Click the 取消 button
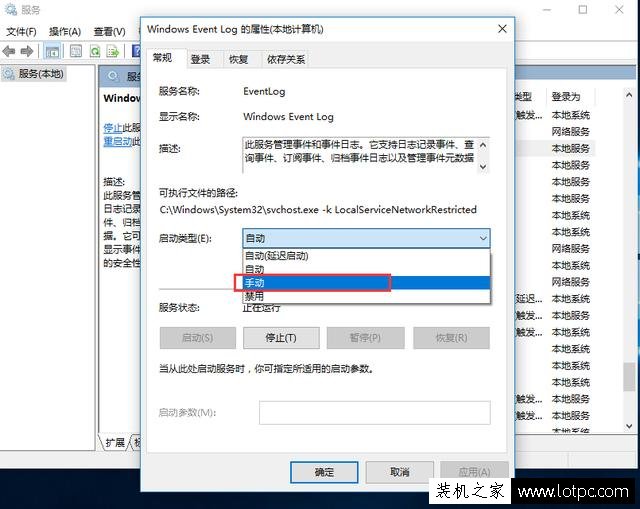Image resolution: width=640 pixels, height=509 pixels. pyautogui.click(x=400, y=472)
